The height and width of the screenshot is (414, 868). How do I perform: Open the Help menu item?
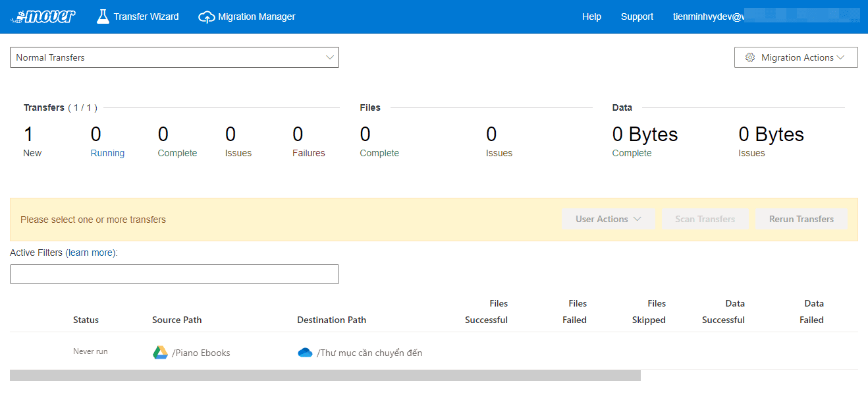(591, 16)
